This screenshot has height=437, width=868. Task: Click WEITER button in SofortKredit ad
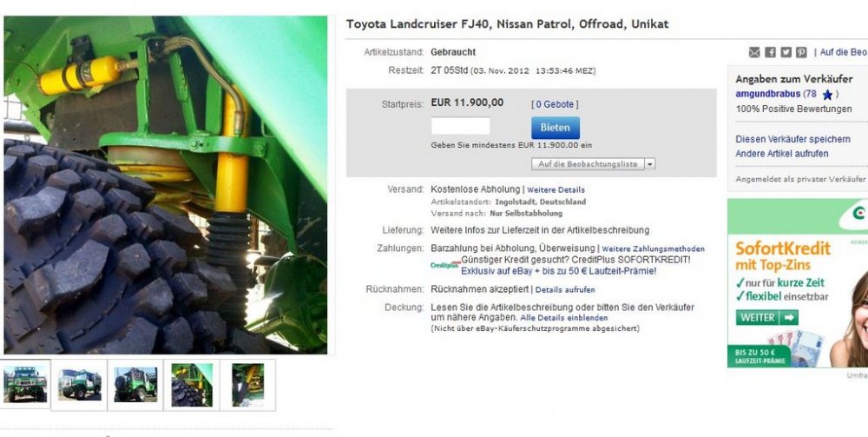coord(766,317)
